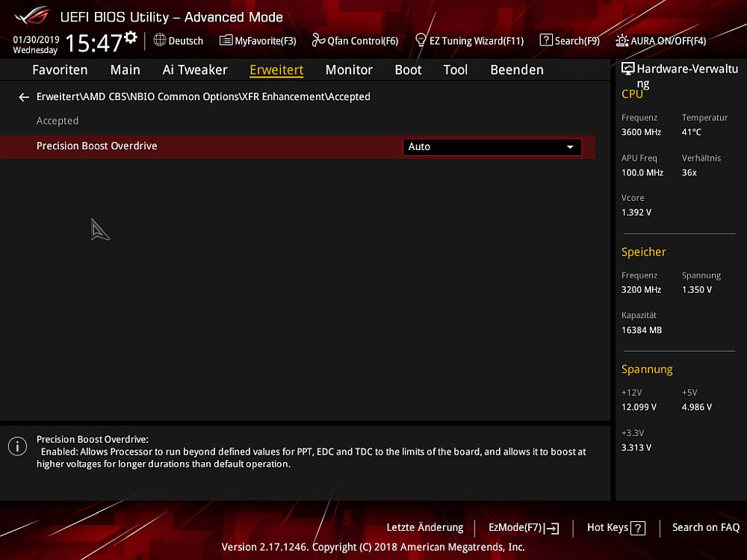Screen dimensions: 747x560
Task: Click the dropdown arrow next to Auto
Action: coord(570,146)
